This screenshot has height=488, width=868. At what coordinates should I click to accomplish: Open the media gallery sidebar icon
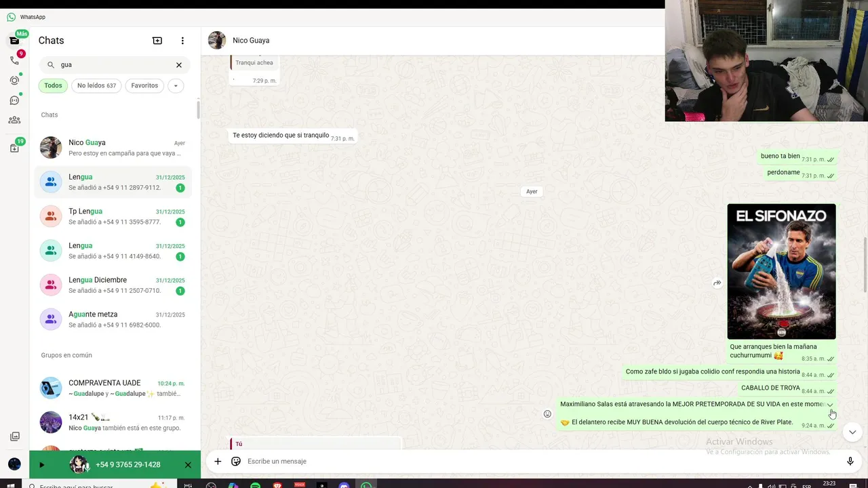coord(14,436)
